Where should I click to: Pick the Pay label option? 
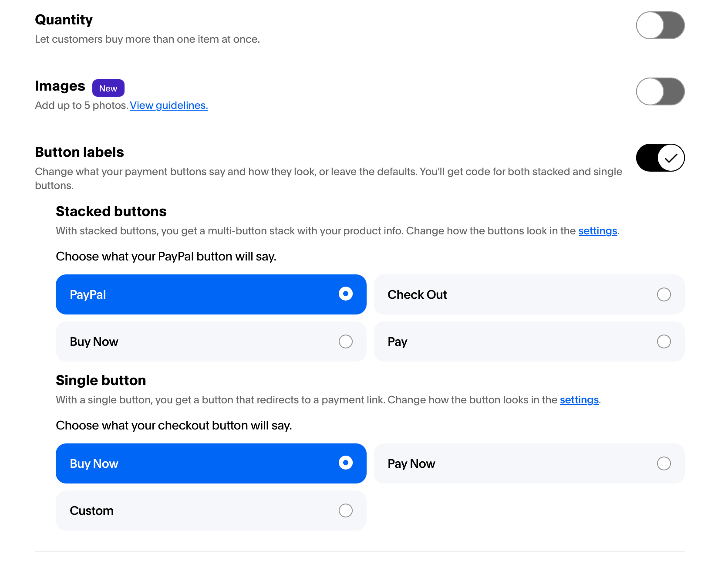(x=529, y=341)
